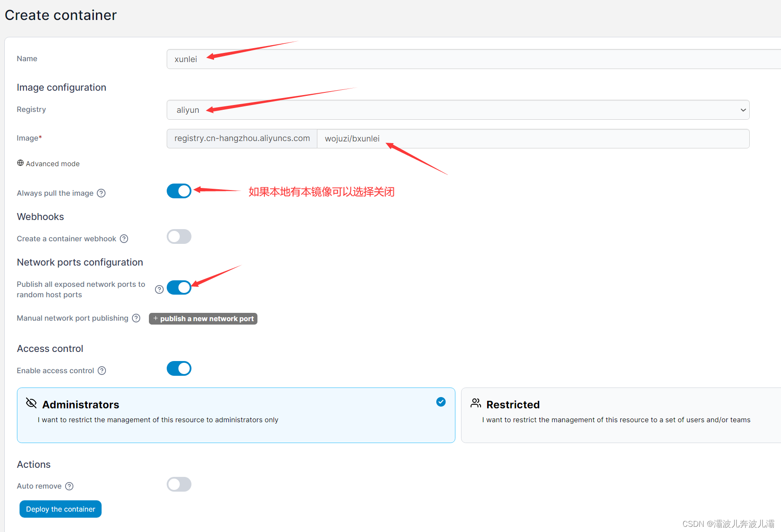Turn off Always pull the image toggle

click(x=179, y=191)
